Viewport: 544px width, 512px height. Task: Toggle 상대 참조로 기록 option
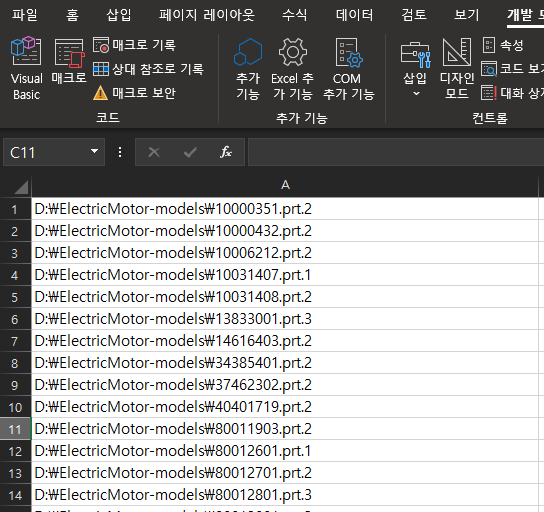(x=148, y=69)
